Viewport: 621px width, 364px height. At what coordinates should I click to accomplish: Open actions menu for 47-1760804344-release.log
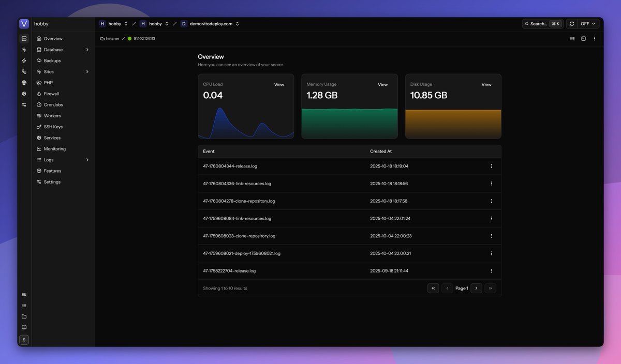point(491,166)
